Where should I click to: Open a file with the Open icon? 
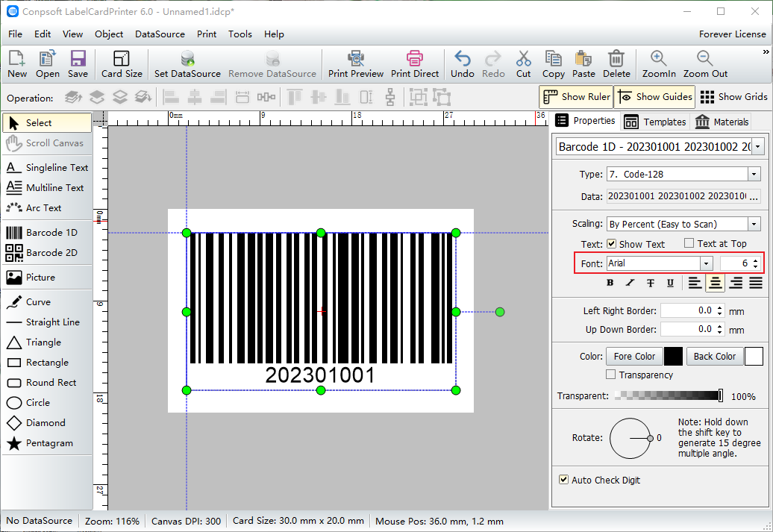coord(47,64)
